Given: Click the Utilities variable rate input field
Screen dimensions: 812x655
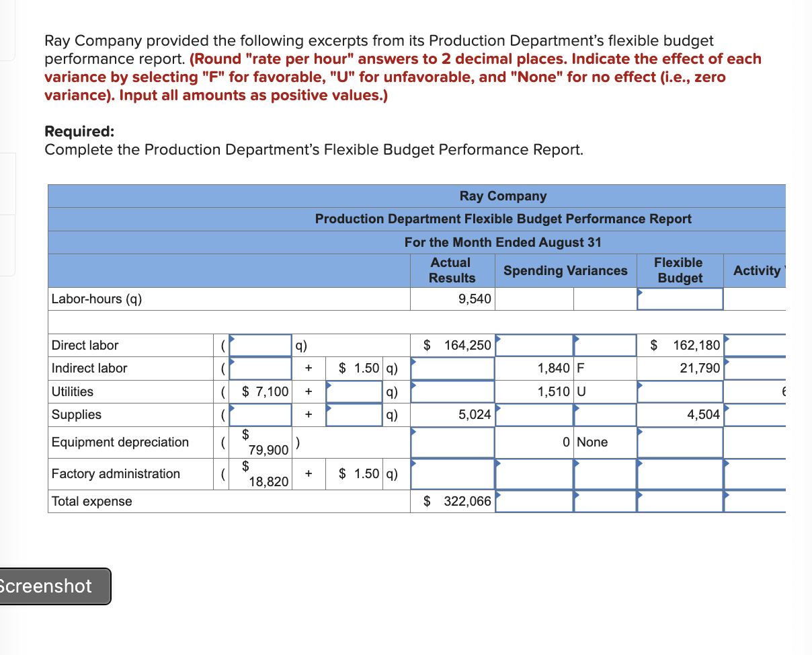Looking at the screenshot, I should tap(354, 391).
